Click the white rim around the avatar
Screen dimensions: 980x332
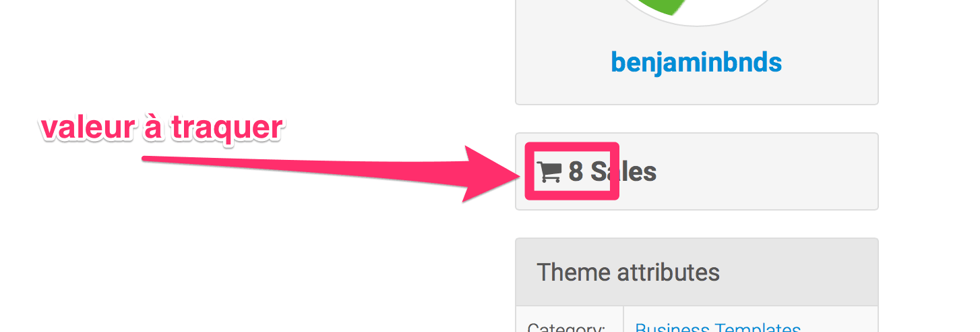pyautogui.click(x=697, y=23)
